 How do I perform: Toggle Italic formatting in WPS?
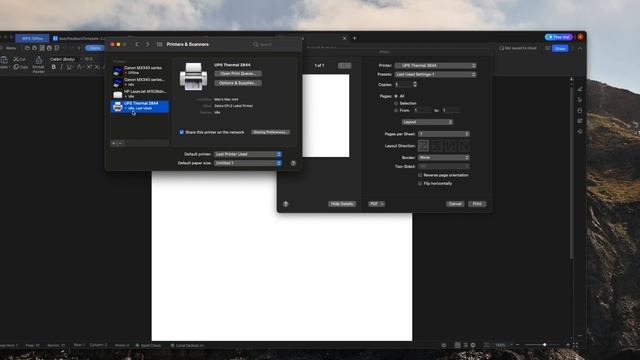62,67
